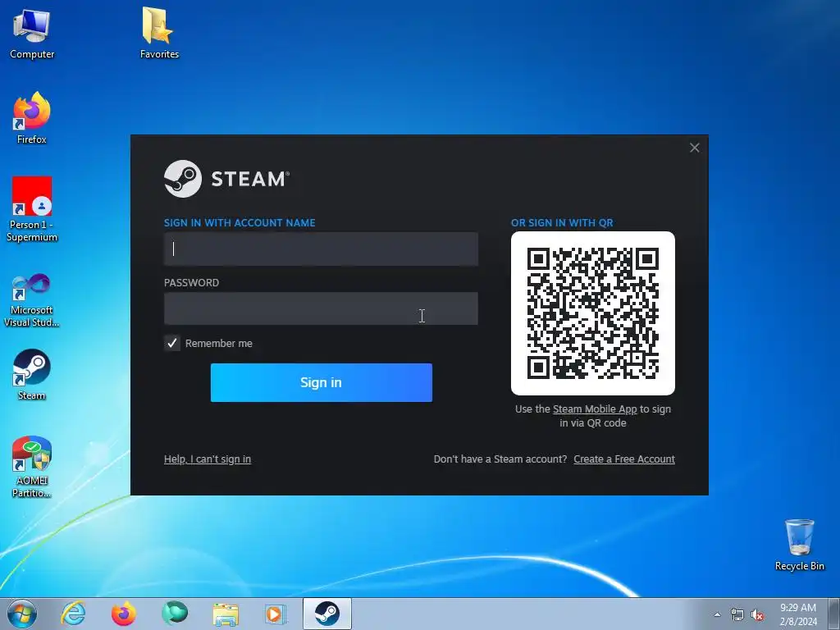Viewport: 840px width, 630px height.
Task: Select the Firefox desktop shortcut
Action: coord(32,118)
